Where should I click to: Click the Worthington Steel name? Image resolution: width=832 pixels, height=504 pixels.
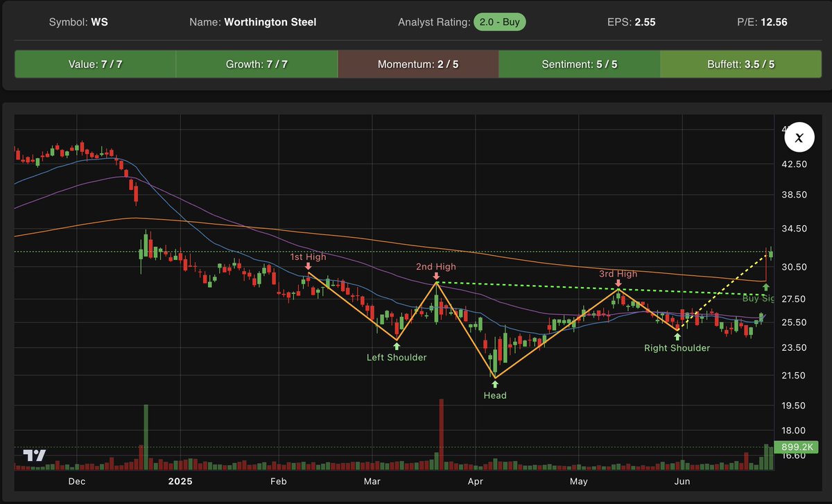270,22
